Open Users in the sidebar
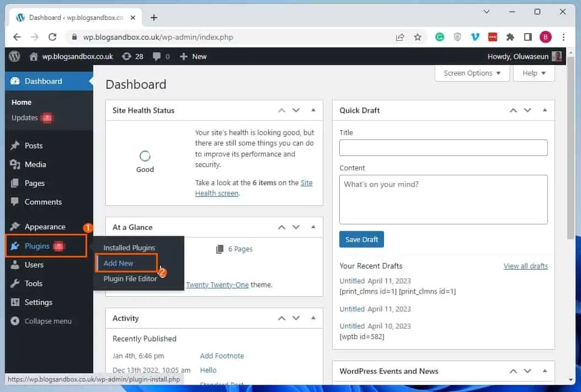The width and height of the screenshot is (581, 392). pyautogui.click(x=49, y=265)
